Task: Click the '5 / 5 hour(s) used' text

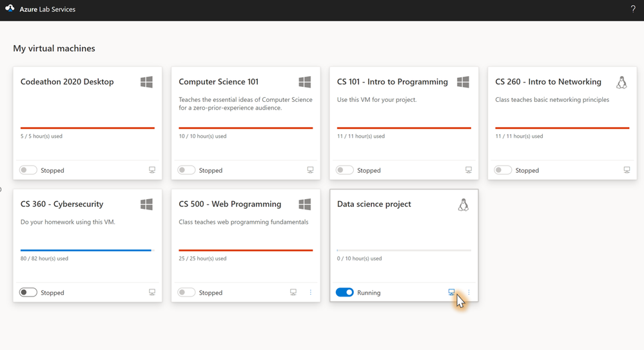Action: [41, 136]
